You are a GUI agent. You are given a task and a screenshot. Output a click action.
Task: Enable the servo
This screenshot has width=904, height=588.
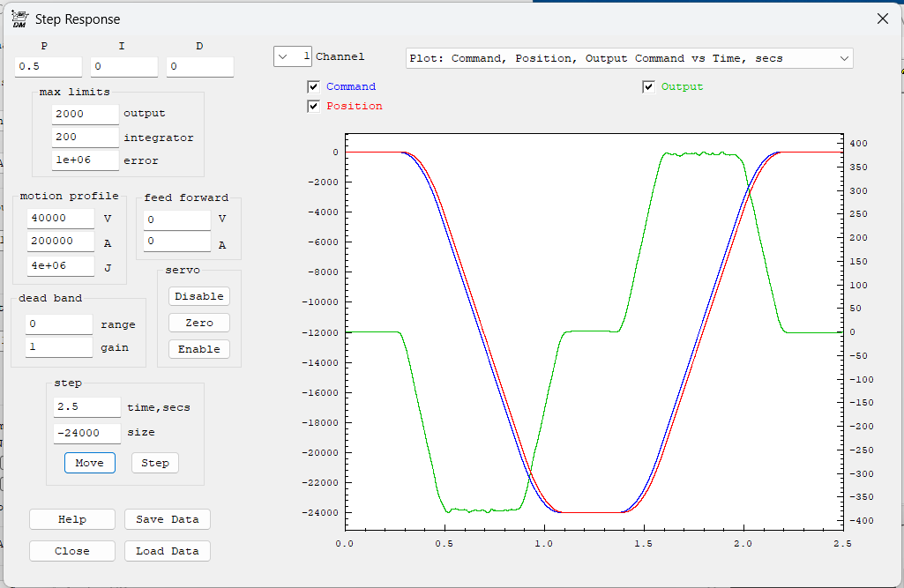[199, 349]
